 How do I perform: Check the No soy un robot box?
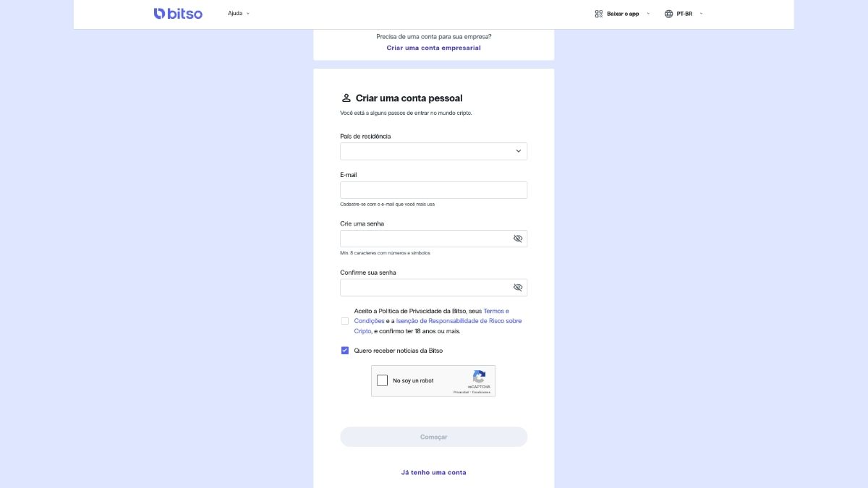click(383, 380)
